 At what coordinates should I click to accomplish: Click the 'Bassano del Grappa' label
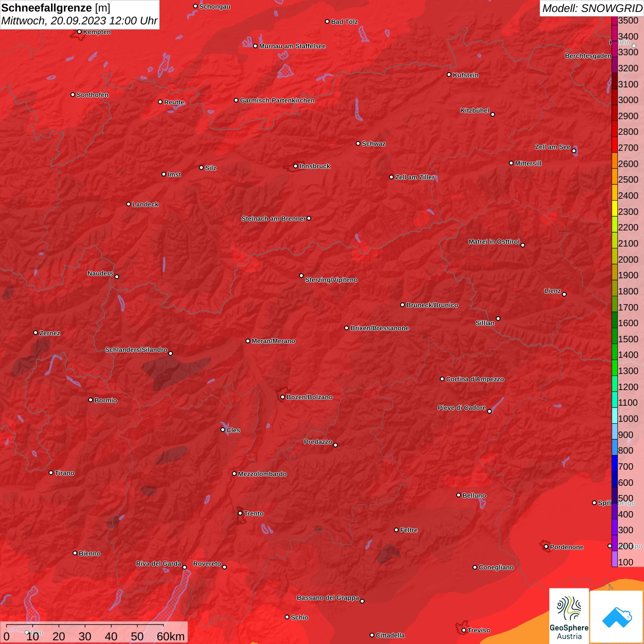pyautogui.click(x=328, y=598)
